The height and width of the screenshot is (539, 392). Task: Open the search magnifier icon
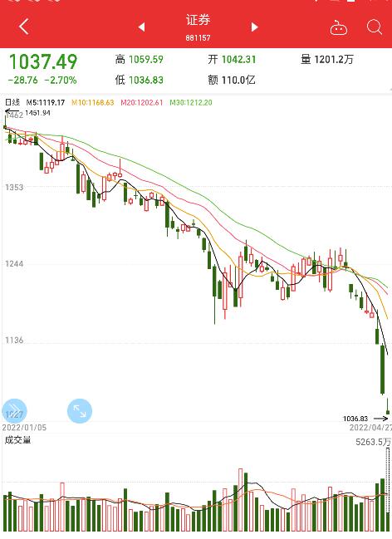tap(374, 27)
